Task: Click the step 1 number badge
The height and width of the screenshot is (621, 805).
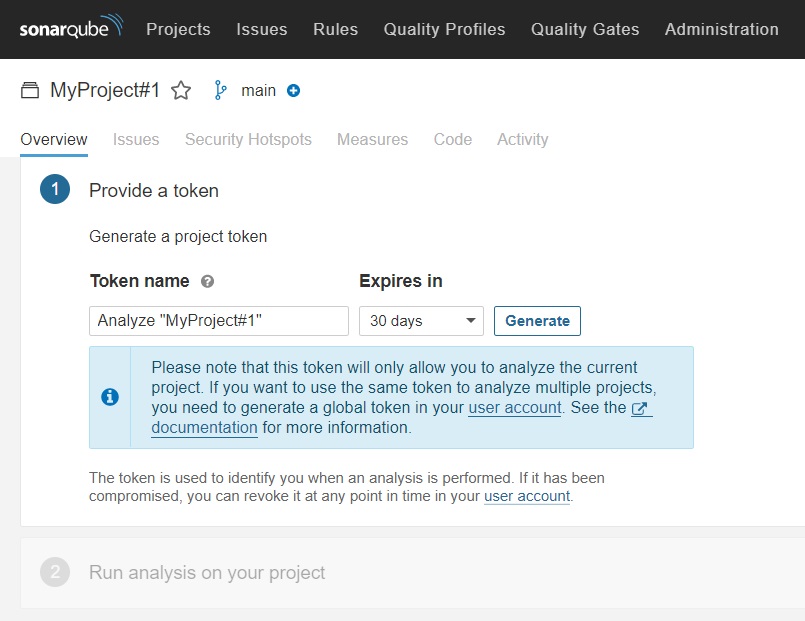Action: tap(55, 189)
